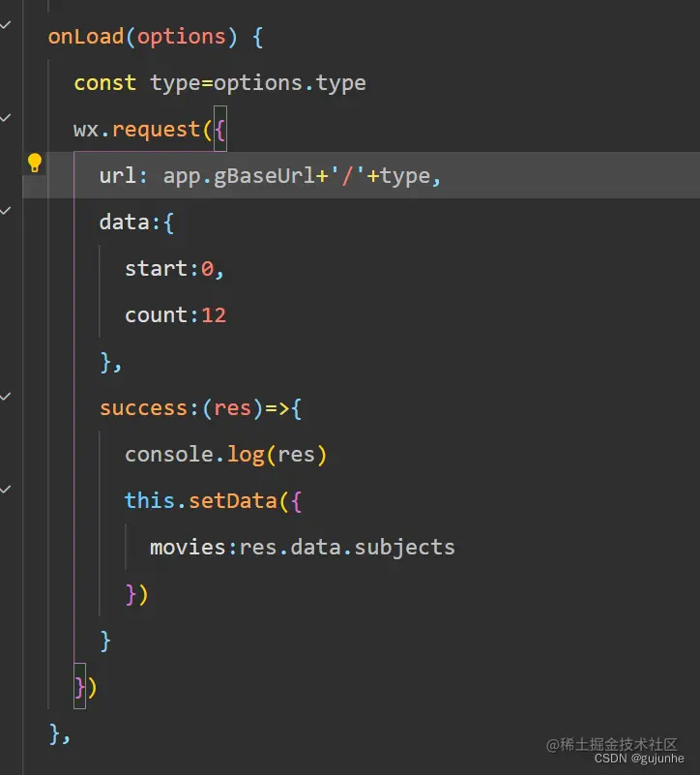The width and height of the screenshot is (700, 775).
Task: Click the 'log' method name
Action: click(245, 455)
